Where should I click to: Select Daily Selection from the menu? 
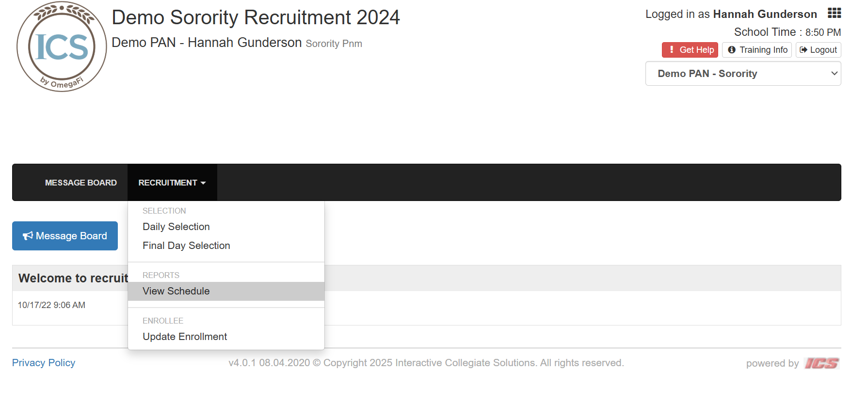coord(176,227)
